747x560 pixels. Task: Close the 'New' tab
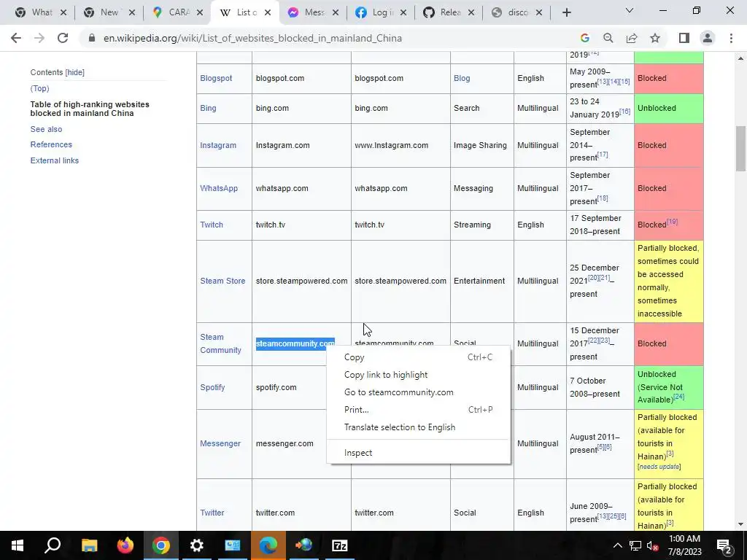[x=132, y=13]
